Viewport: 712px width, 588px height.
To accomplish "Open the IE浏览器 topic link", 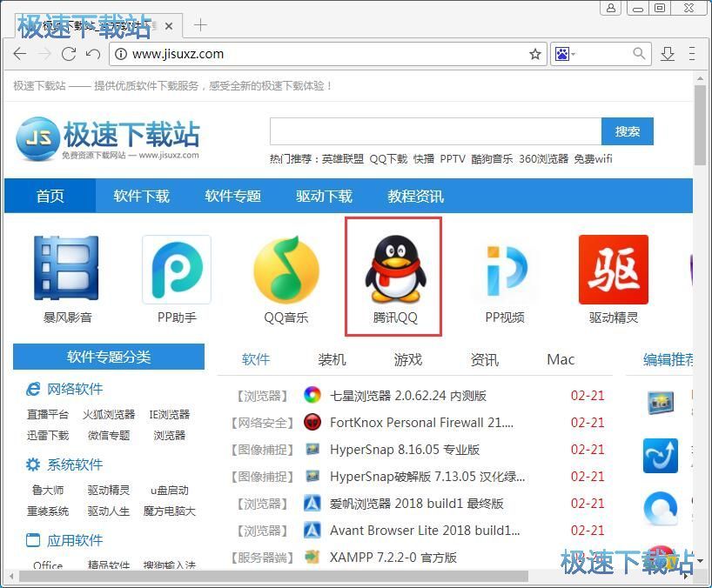I will 170,414.
